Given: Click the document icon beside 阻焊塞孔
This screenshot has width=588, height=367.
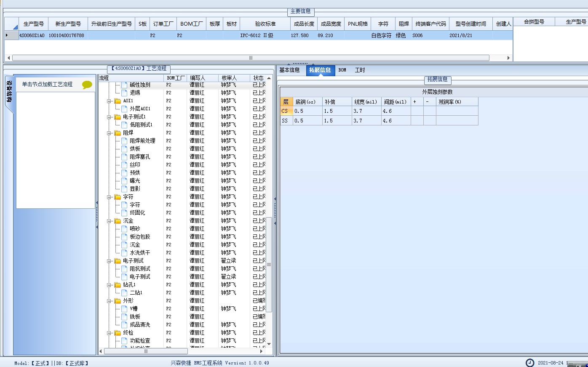Looking at the screenshot, I should point(124,157).
